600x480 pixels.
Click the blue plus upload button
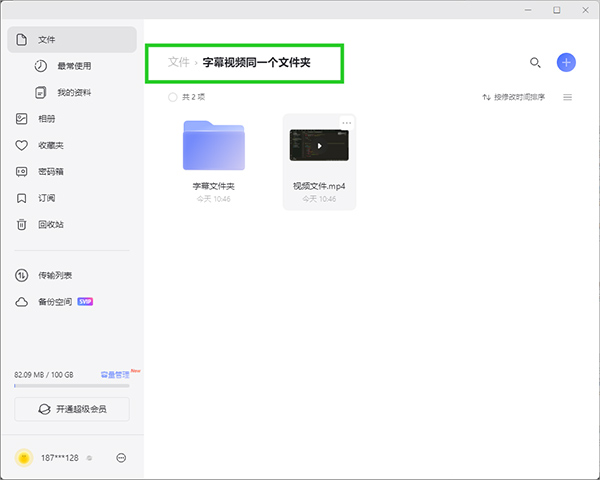pyautogui.click(x=566, y=62)
